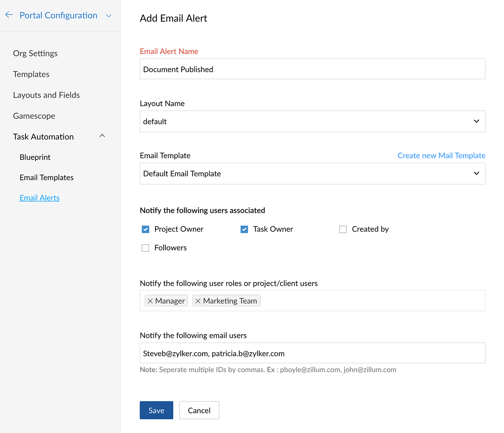Remove the Marketing Team tag
This screenshot has height=433, width=504.
coord(198,301)
